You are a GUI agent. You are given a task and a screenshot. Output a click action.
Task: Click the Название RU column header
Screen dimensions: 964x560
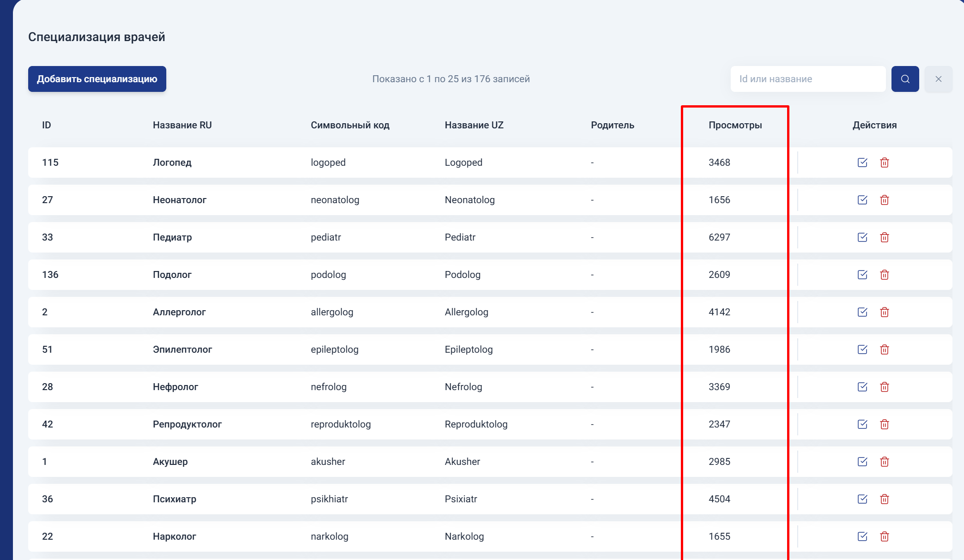tap(182, 125)
